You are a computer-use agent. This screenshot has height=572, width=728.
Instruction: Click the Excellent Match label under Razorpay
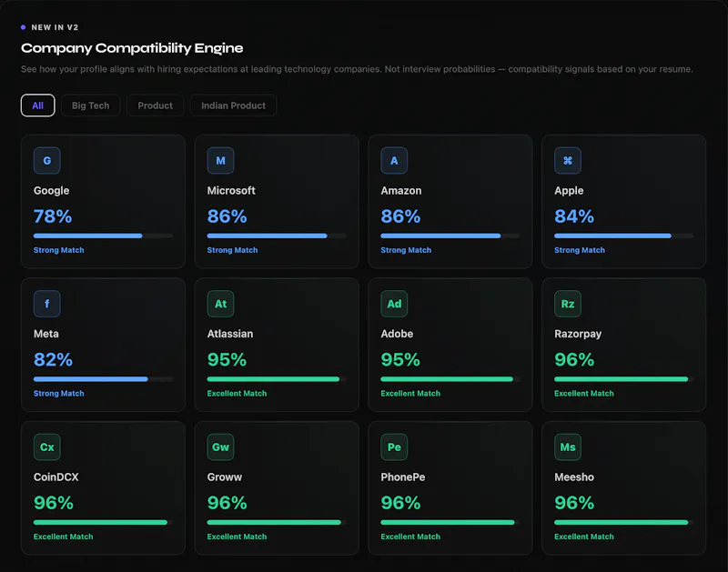[584, 394]
